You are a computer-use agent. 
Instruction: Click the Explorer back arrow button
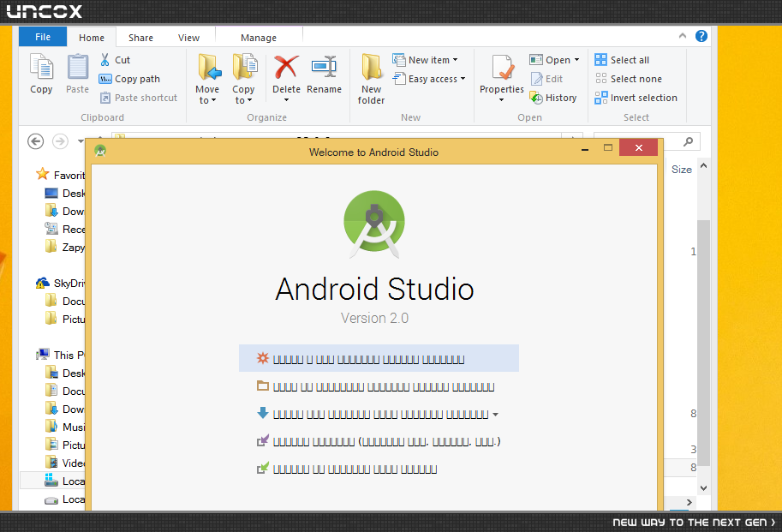coord(35,141)
